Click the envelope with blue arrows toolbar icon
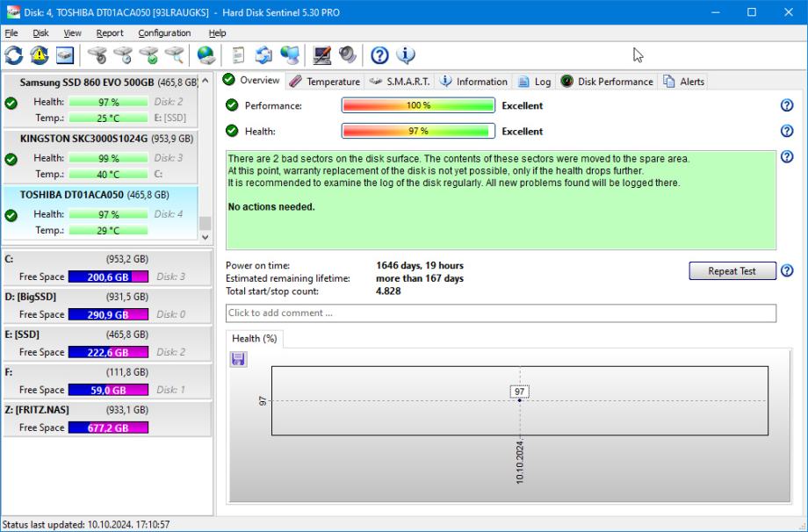This screenshot has width=808, height=532. [263, 55]
